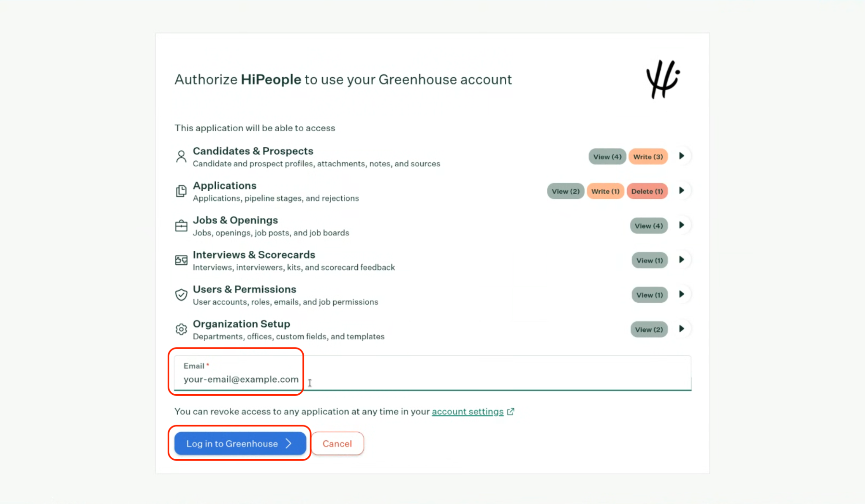
Task: Expand Candidates & Prospects permissions arrow
Action: click(x=682, y=156)
